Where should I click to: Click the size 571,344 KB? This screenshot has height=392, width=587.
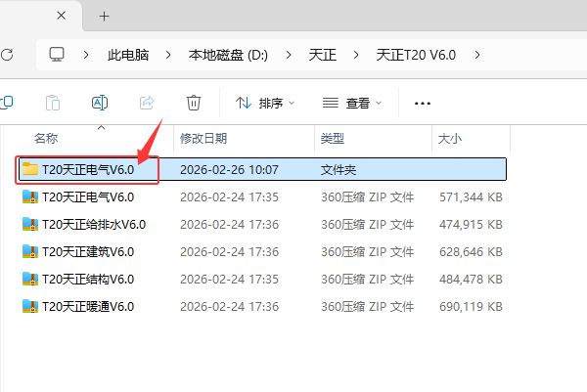tap(471, 197)
